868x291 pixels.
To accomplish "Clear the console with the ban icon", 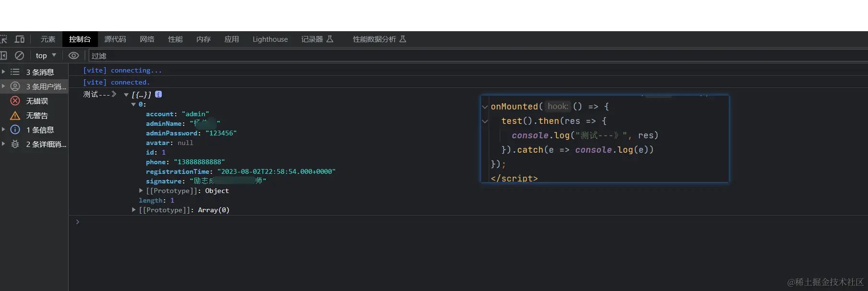I will (19, 56).
